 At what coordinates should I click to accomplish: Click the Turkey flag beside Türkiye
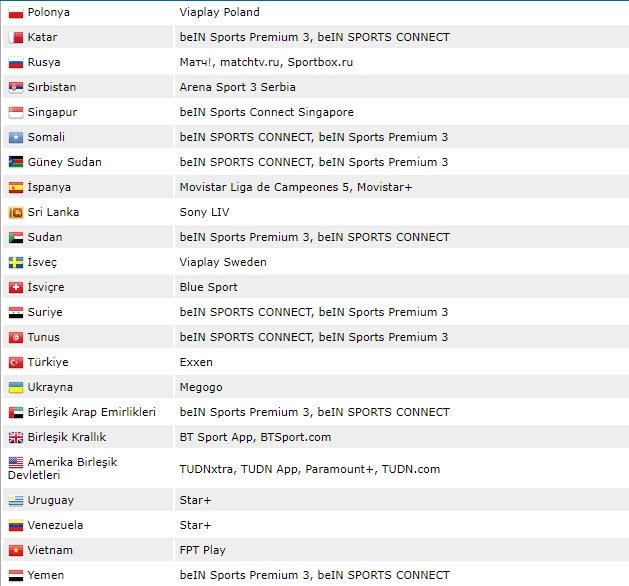click(x=15, y=362)
